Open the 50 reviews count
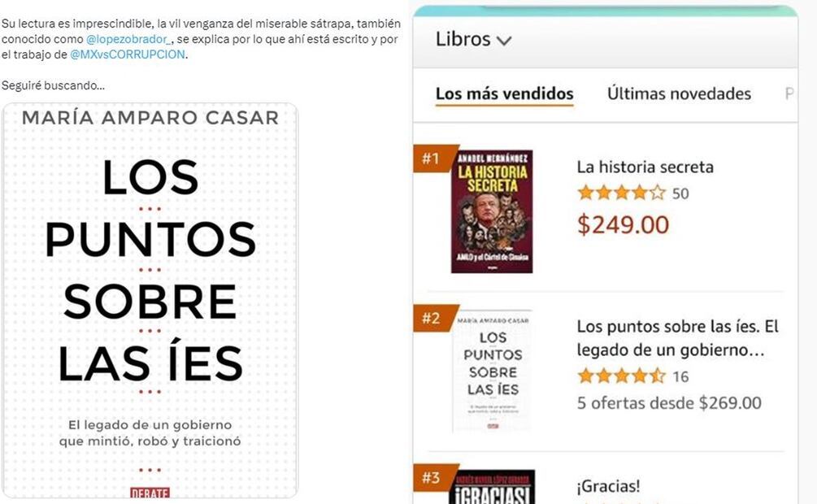This screenshot has width=817, height=504. 680,194
